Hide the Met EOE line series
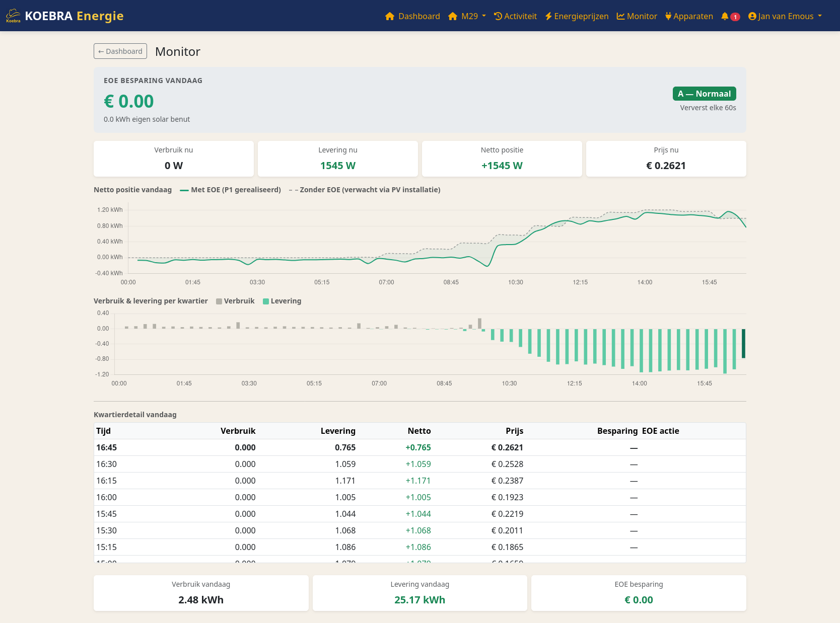840x623 pixels. click(230, 190)
